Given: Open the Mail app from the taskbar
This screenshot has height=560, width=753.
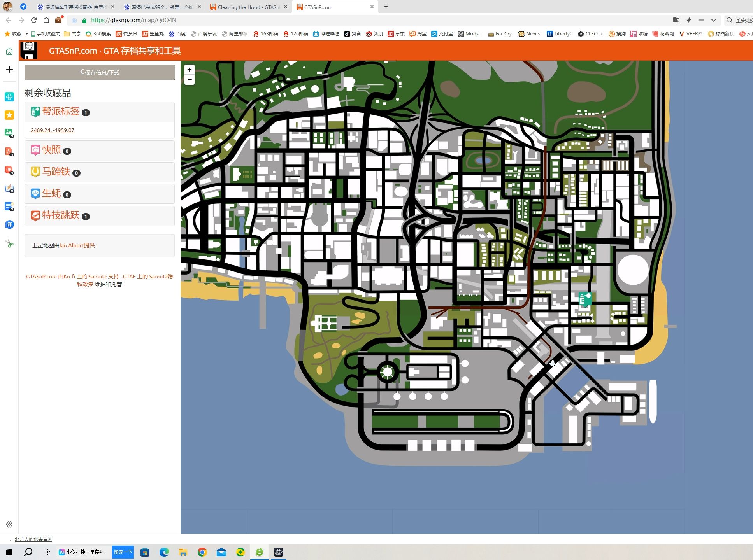Looking at the screenshot, I should pos(221,552).
